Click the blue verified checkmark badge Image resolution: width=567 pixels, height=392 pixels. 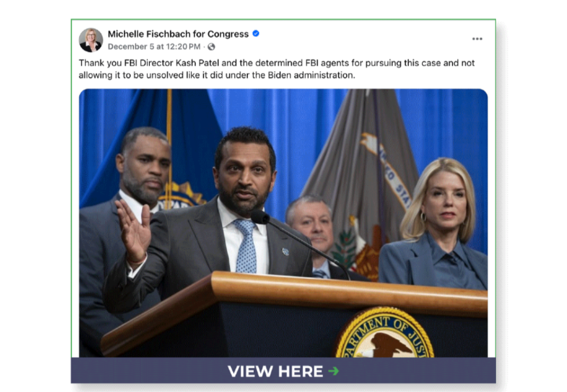pyautogui.click(x=256, y=34)
